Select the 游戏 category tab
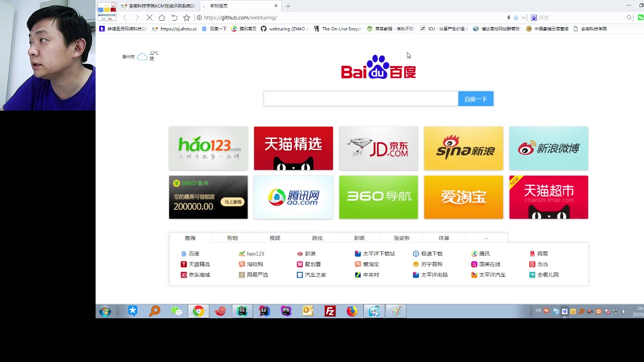The height and width of the screenshot is (362, 644). [317, 238]
